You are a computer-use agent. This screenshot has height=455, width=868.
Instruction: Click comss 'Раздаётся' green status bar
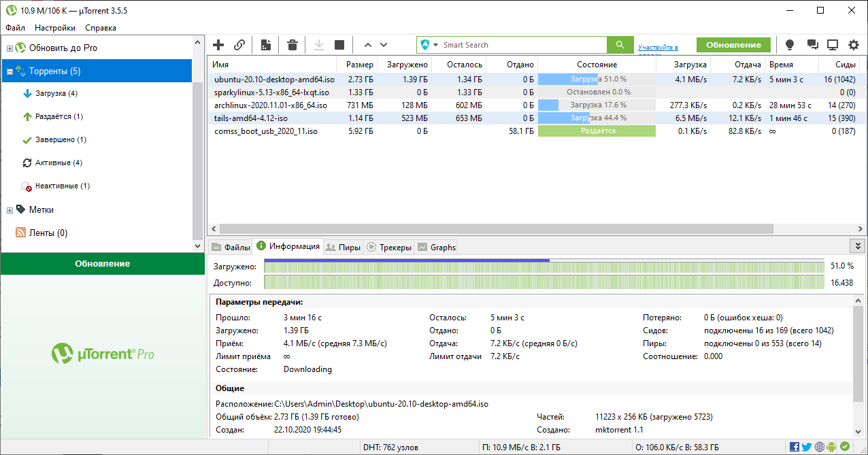[x=597, y=131]
